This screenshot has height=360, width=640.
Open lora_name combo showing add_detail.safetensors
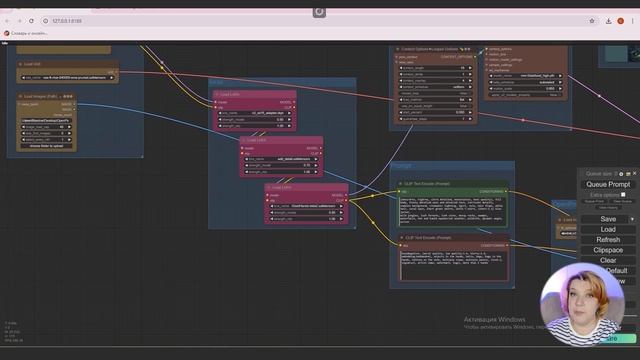click(281, 159)
